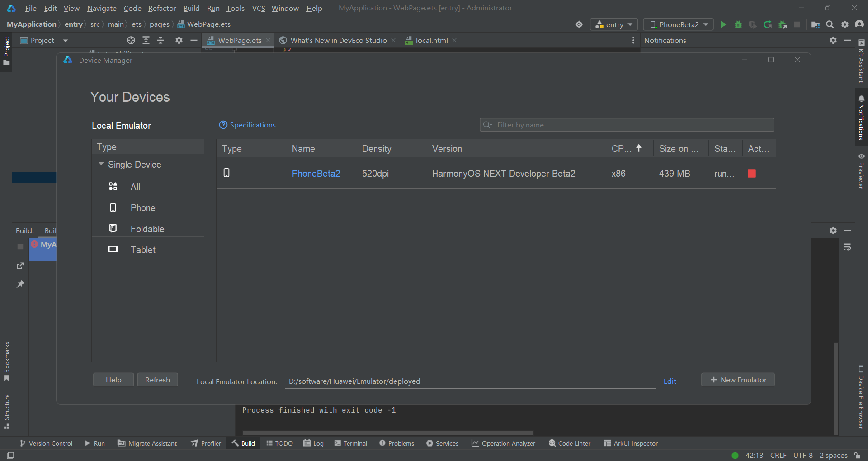Screen dimensions: 868x461
Task: Close the WebPage.ets editor tab
Action: pyautogui.click(x=268, y=40)
